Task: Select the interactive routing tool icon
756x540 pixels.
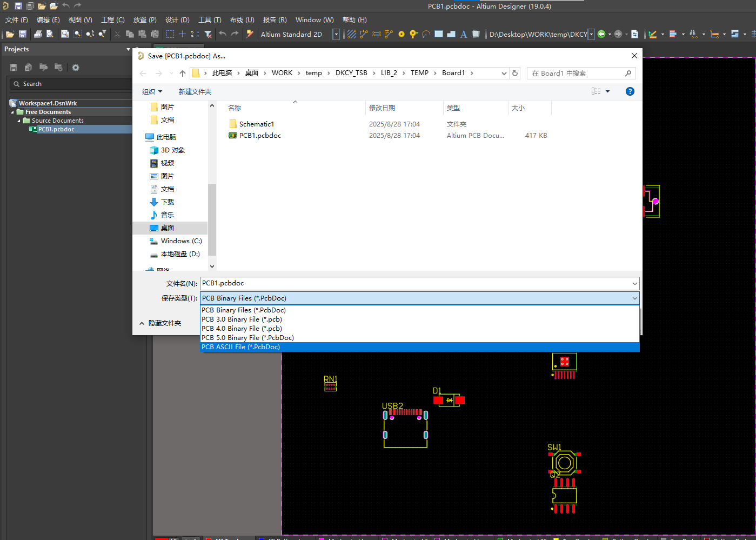Action: point(364,34)
